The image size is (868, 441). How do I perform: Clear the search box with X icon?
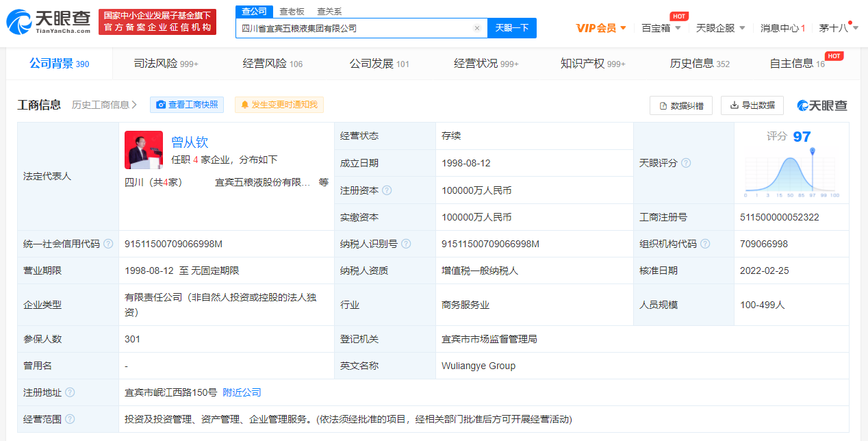(x=477, y=28)
